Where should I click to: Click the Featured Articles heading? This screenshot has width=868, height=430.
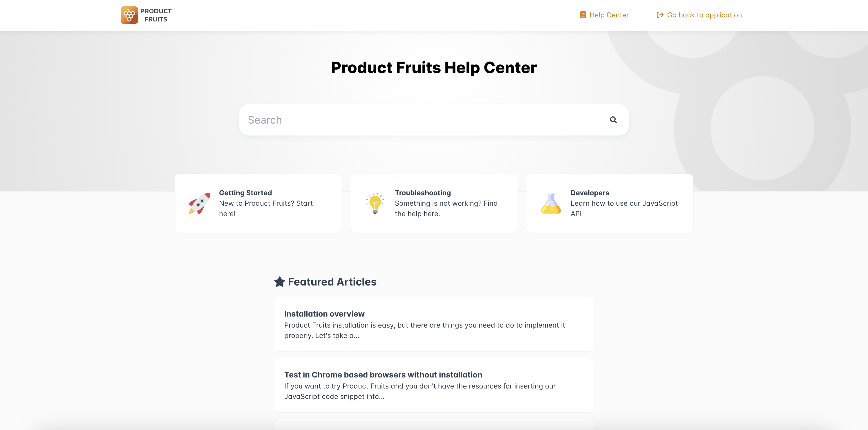click(332, 282)
